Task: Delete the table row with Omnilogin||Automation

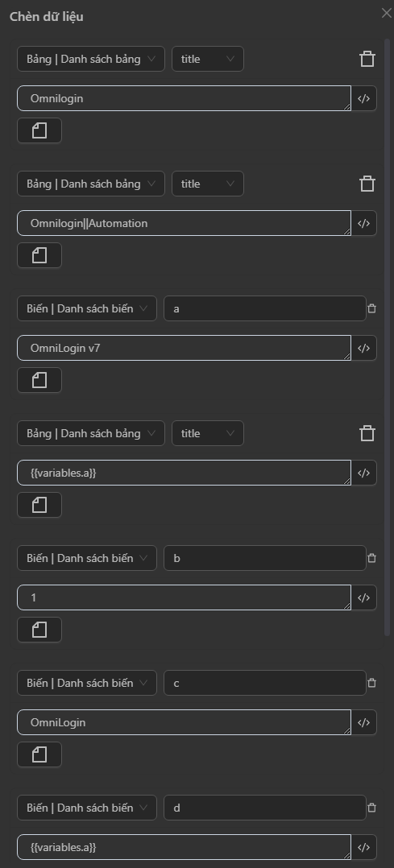Action: pos(367,184)
